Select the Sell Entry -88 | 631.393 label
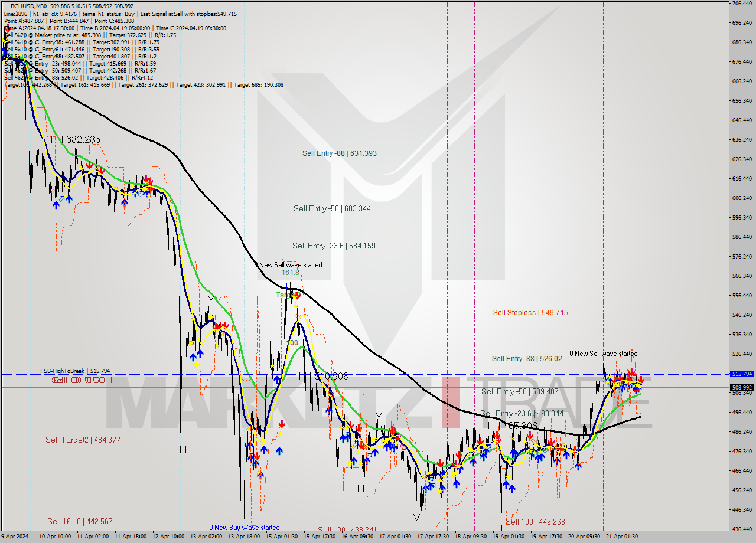The width and height of the screenshot is (756, 543). (340, 153)
